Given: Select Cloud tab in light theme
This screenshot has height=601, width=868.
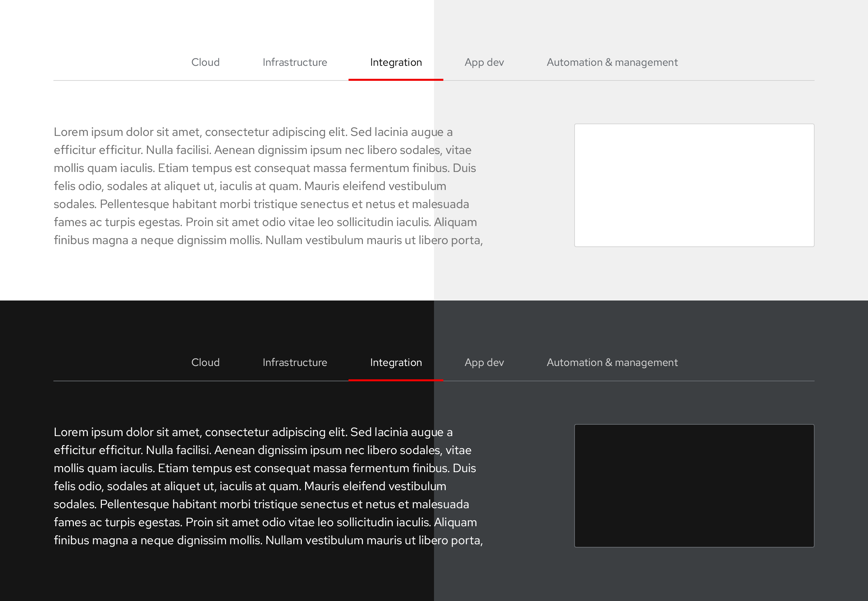Looking at the screenshot, I should (x=205, y=62).
